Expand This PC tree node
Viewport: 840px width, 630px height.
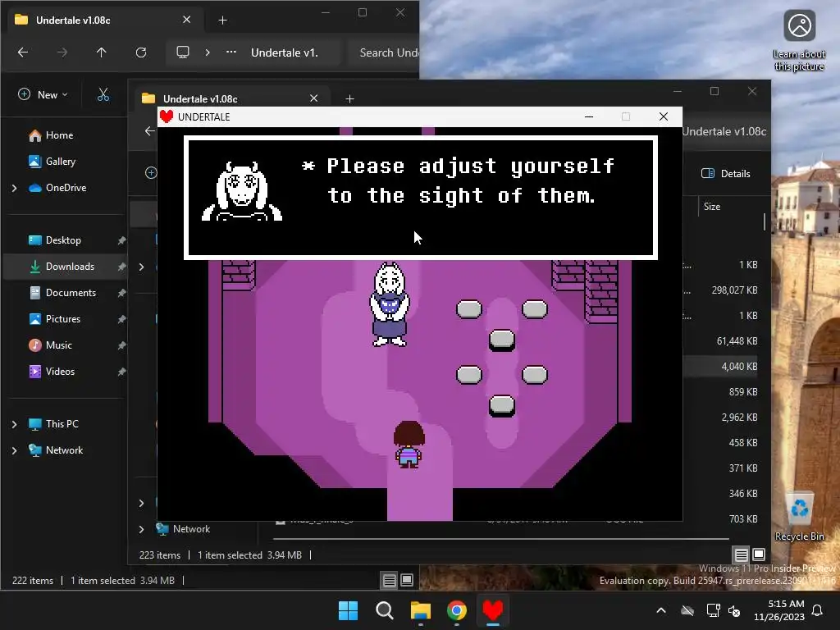click(x=15, y=424)
